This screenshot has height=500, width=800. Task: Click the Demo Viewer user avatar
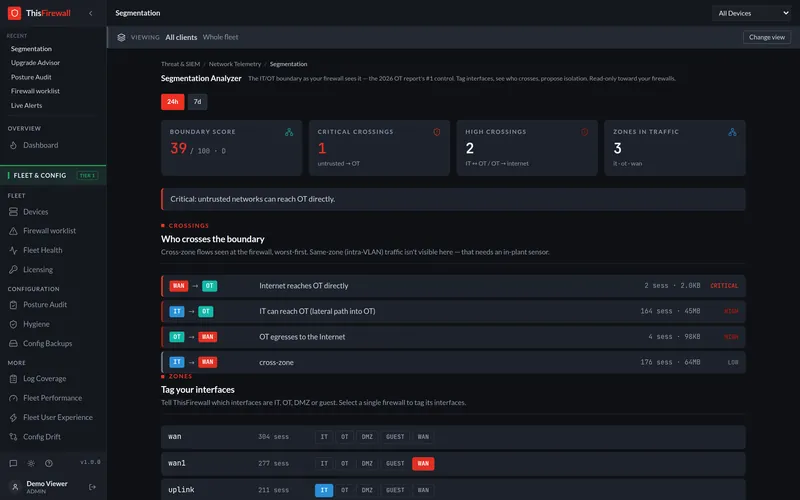pyautogui.click(x=15, y=487)
